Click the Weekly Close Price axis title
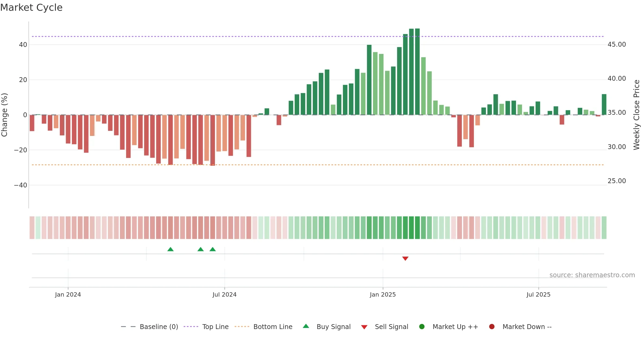The height and width of the screenshot is (362, 644). point(636,115)
